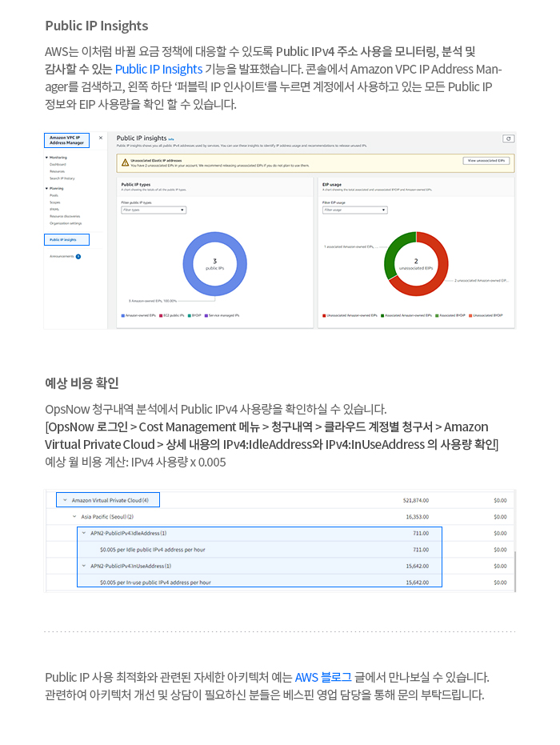Click the blue public IPs donut chart ring
Image resolution: width=560 pixels, height=745 pixels.
[x=188, y=264]
